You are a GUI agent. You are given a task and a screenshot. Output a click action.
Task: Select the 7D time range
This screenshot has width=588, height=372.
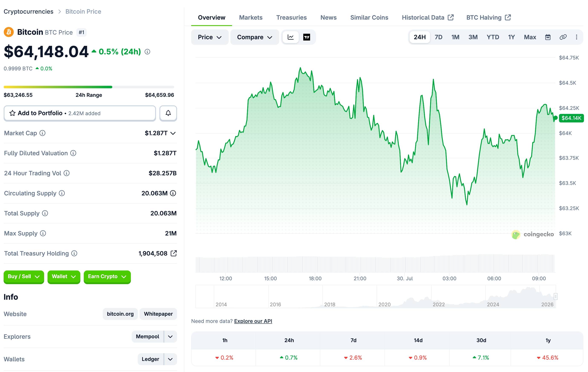click(x=438, y=37)
